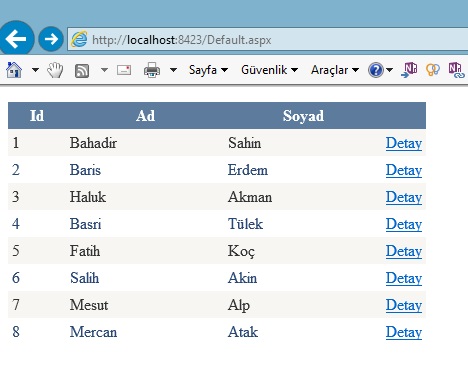Open the Araçlar menu
This screenshot has width=468, height=370.
[x=335, y=70]
